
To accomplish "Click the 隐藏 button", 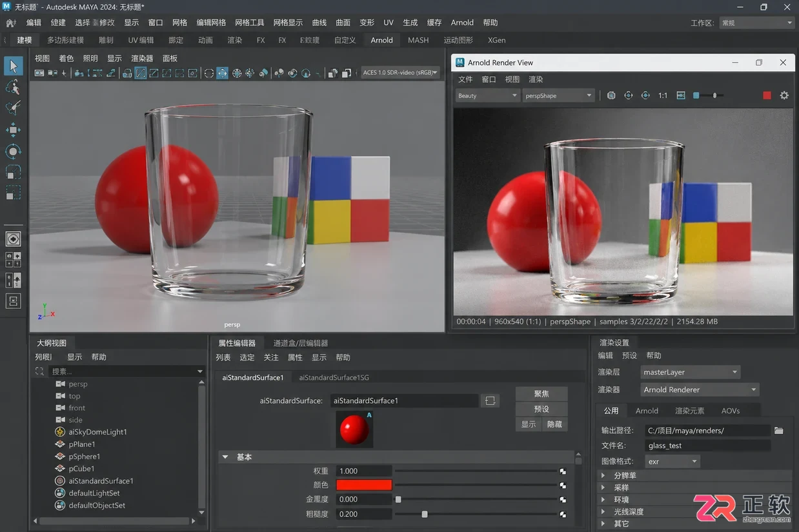I will [554, 424].
